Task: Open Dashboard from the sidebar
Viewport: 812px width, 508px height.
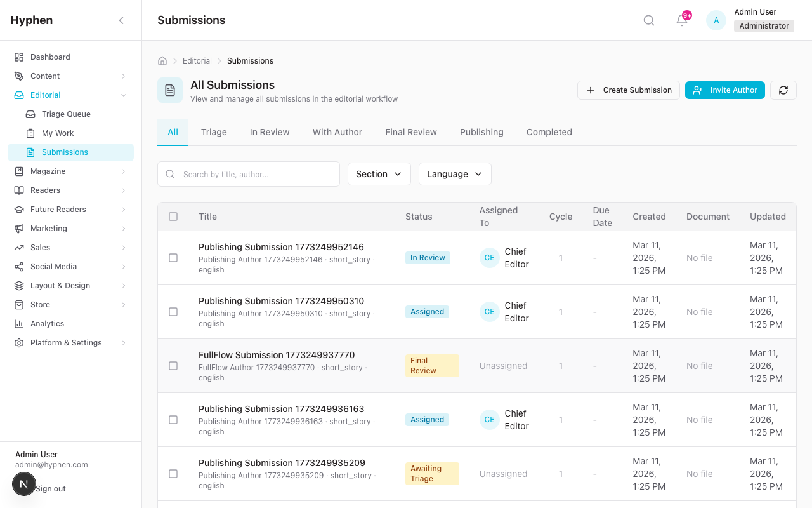Action: [50, 57]
